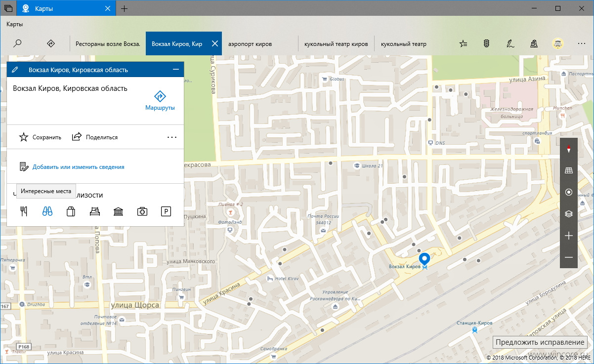Open the search magnifier icon

click(17, 43)
